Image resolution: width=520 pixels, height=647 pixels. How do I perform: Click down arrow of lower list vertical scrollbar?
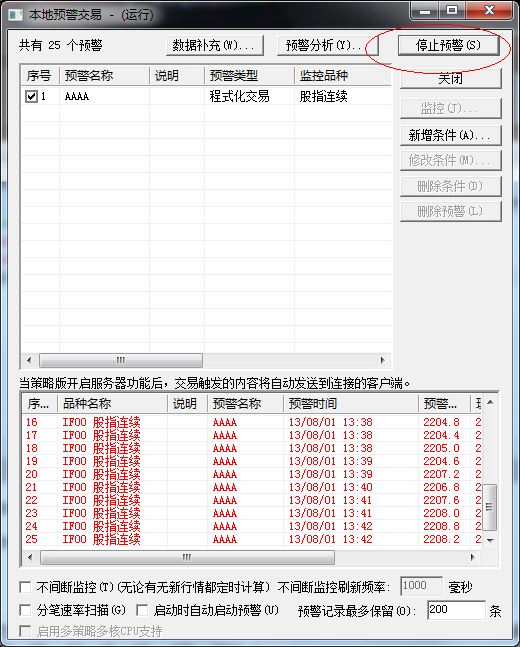(490, 541)
